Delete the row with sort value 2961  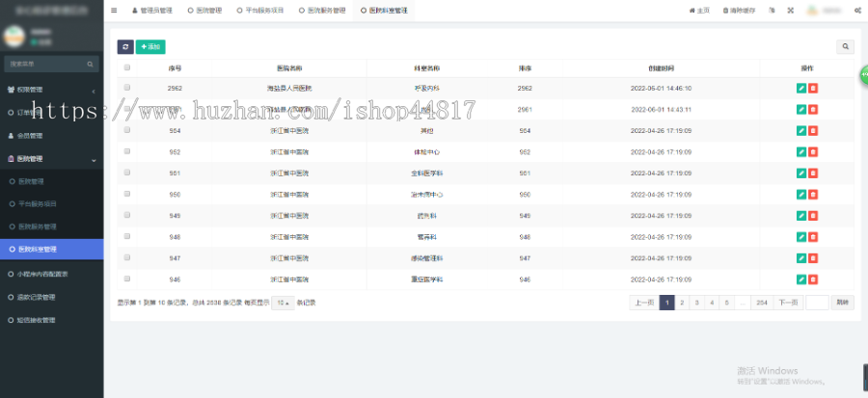tap(813, 110)
